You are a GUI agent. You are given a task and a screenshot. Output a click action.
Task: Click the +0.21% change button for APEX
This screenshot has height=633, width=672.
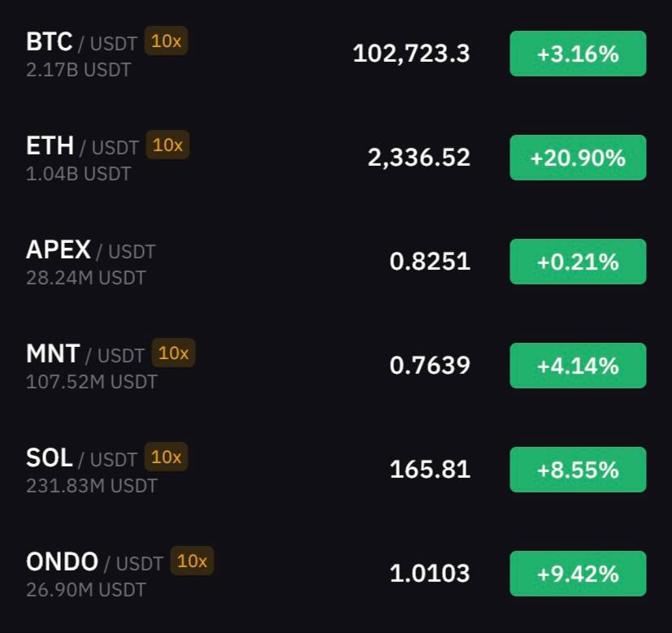tap(578, 262)
